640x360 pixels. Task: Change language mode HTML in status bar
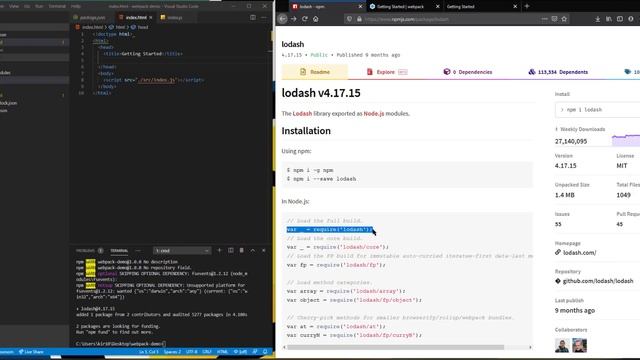click(x=222, y=352)
